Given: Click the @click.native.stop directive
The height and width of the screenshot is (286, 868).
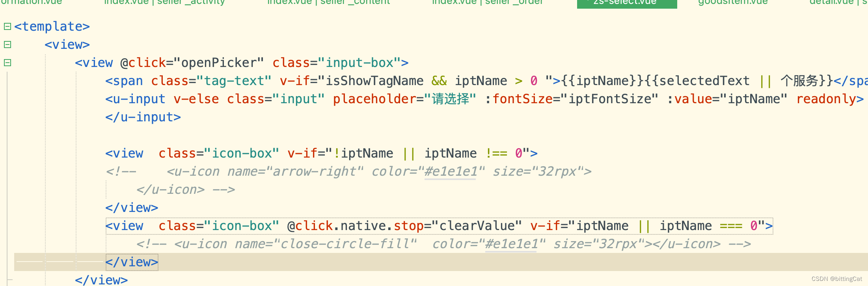Looking at the screenshot, I should (355, 226).
